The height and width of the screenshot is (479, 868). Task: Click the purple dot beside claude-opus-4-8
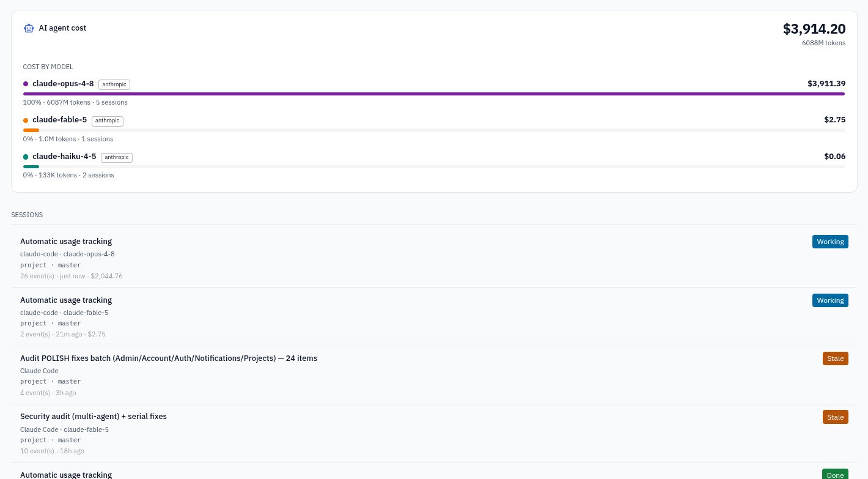[26, 84]
